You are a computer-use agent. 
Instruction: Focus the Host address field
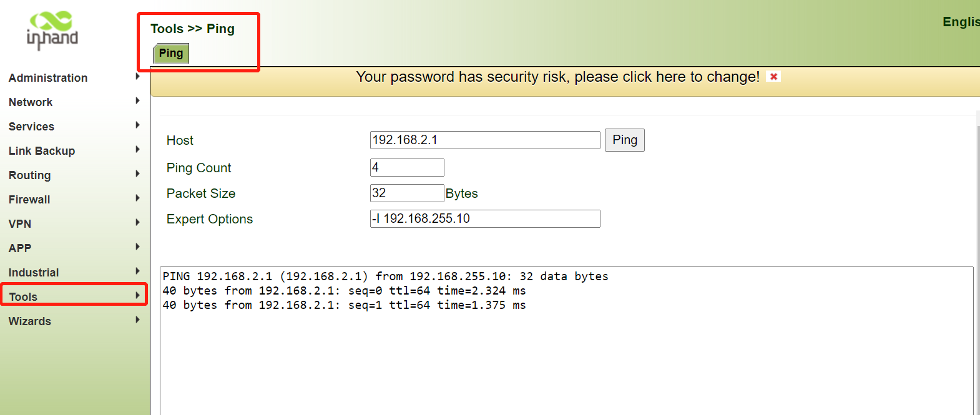(485, 140)
